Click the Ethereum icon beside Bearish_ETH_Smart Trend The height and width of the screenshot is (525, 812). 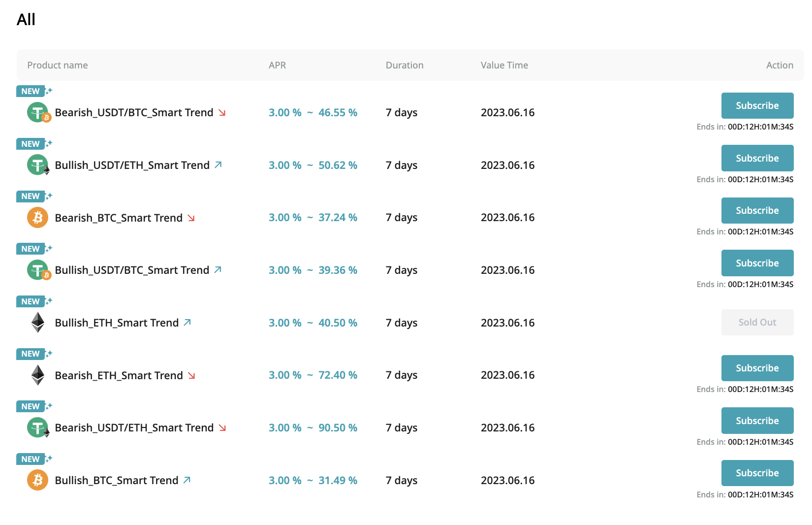click(38, 375)
